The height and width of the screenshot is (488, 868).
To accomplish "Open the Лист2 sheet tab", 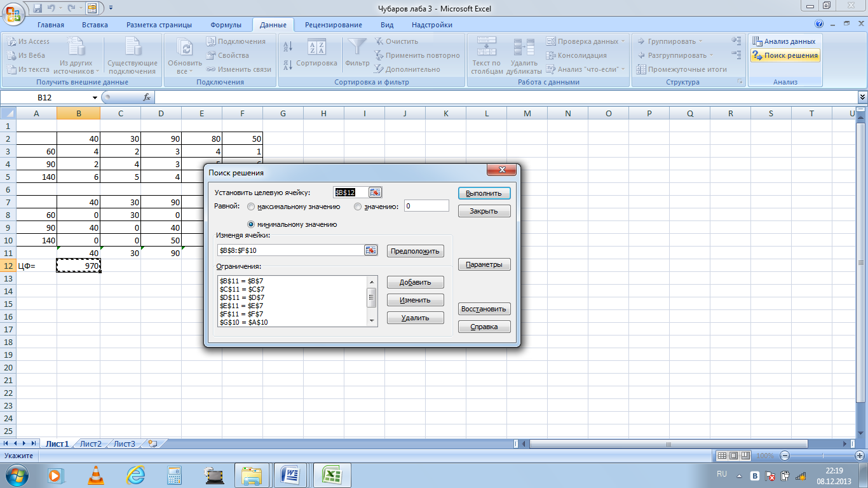I will point(90,444).
